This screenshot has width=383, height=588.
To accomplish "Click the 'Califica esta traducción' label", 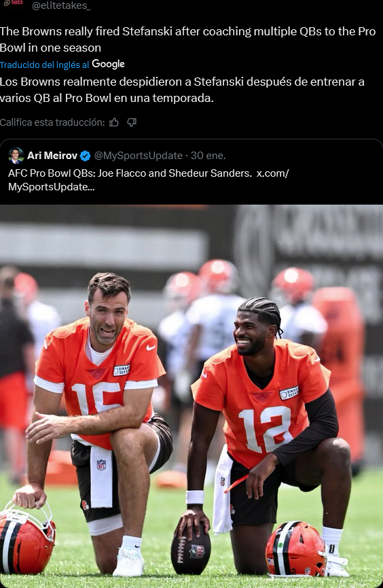I will click(x=52, y=122).
